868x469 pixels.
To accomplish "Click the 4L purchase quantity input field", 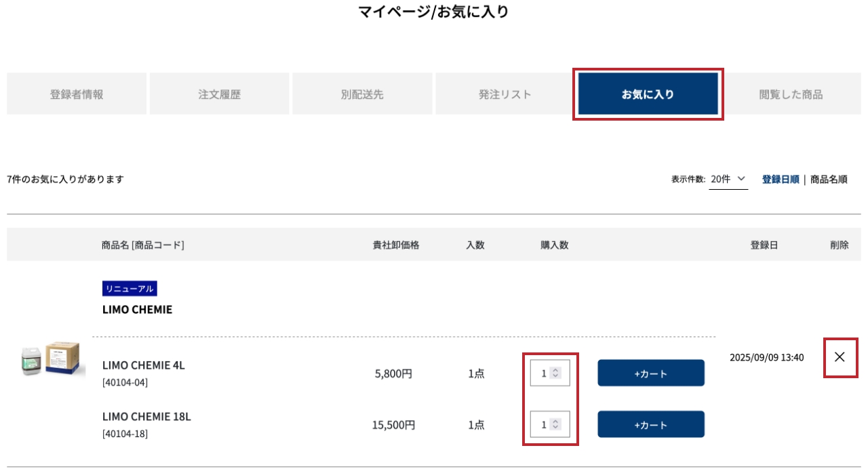I will (542, 373).
